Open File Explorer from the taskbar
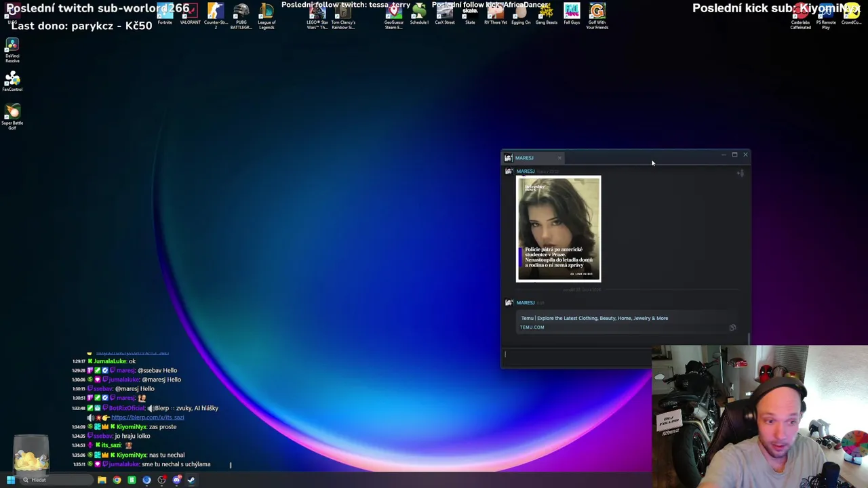The height and width of the screenshot is (488, 868). click(x=102, y=480)
